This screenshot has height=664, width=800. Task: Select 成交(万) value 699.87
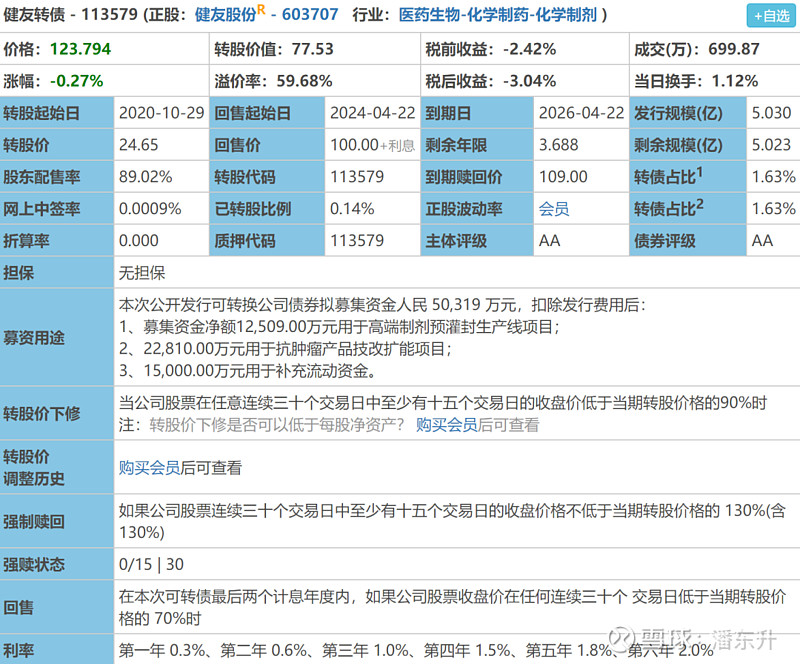pos(734,49)
